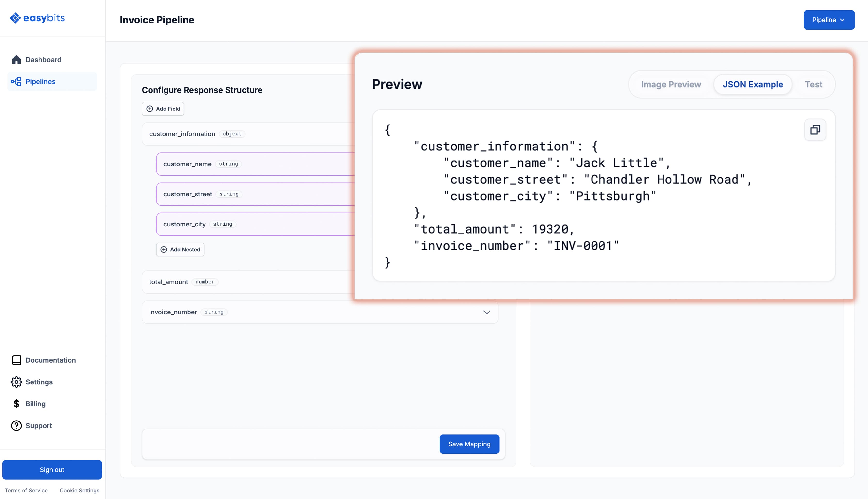Open Settings gear icon
The width and height of the screenshot is (868, 499).
coord(16,382)
